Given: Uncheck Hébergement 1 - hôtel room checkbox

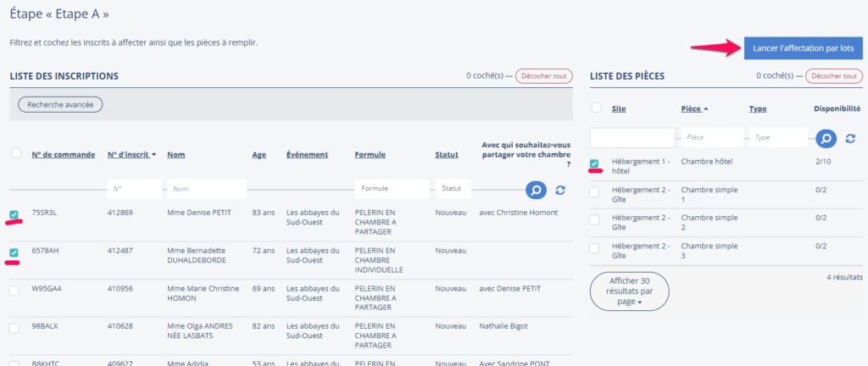Looking at the screenshot, I should tap(595, 164).
